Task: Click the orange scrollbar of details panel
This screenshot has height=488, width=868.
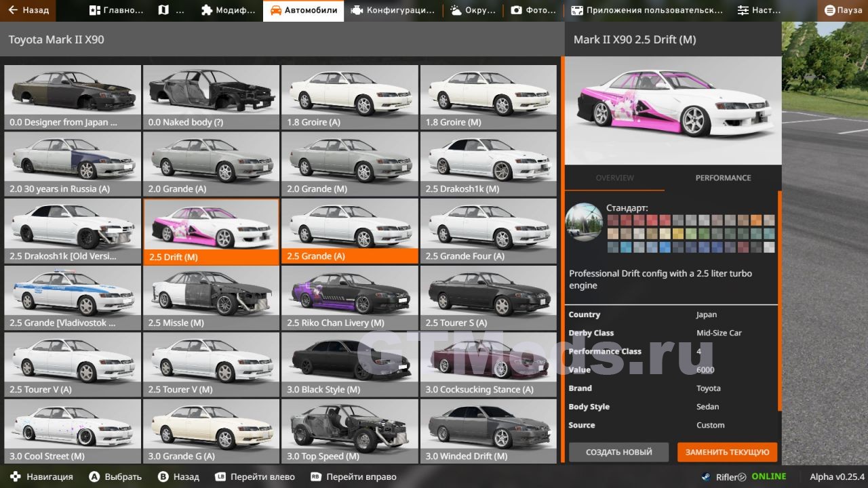Action: [780, 301]
